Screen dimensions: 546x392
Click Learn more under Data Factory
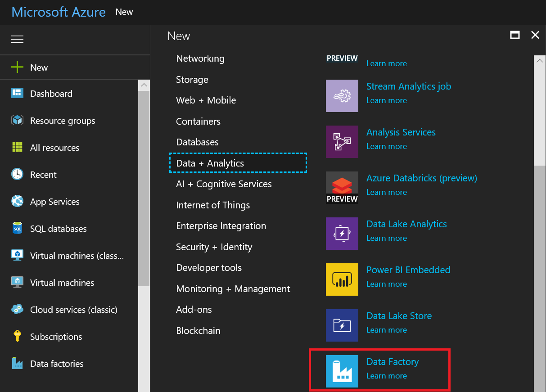387,376
